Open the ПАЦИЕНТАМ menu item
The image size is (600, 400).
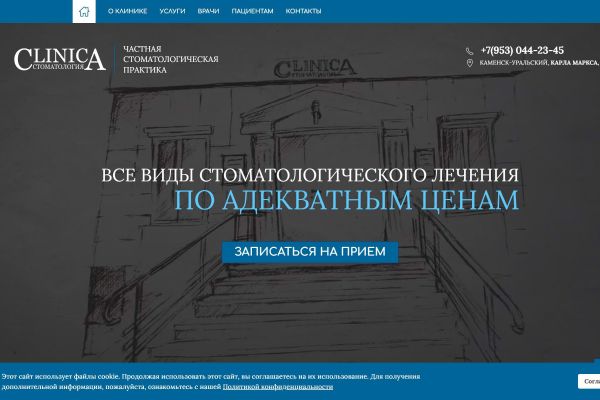tap(252, 11)
